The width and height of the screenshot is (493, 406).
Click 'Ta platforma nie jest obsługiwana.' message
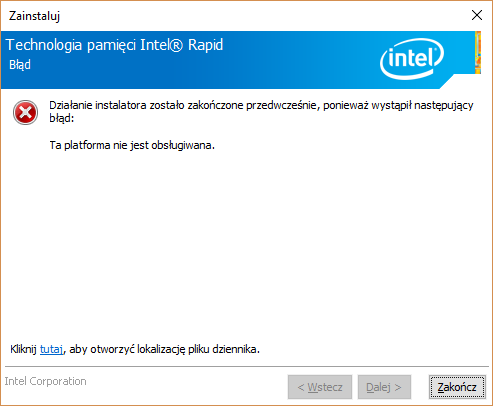pyautogui.click(x=132, y=145)
